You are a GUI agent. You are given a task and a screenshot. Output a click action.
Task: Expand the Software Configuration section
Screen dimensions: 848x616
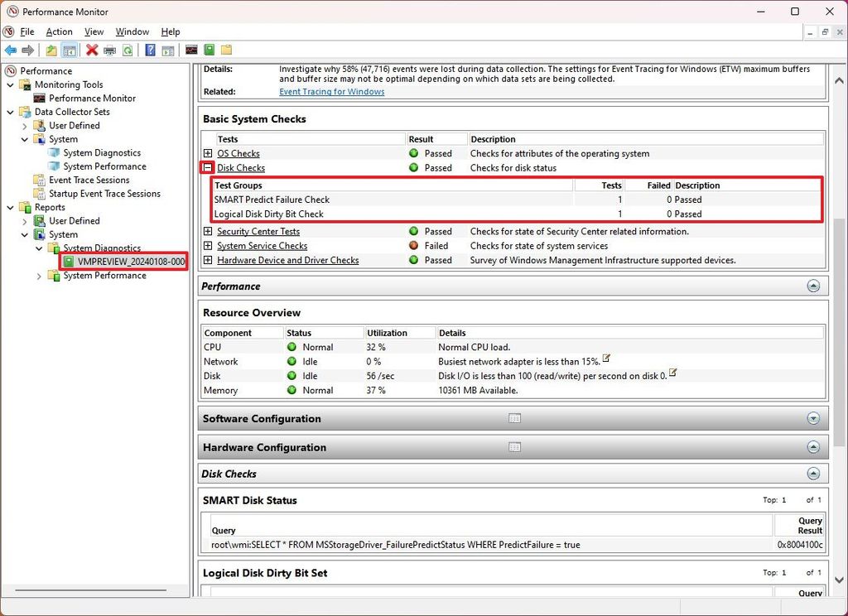coord(813,419)
